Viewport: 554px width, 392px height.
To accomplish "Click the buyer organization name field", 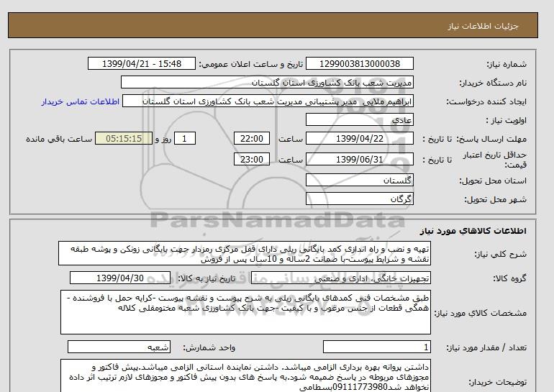I will coord(267,83).
